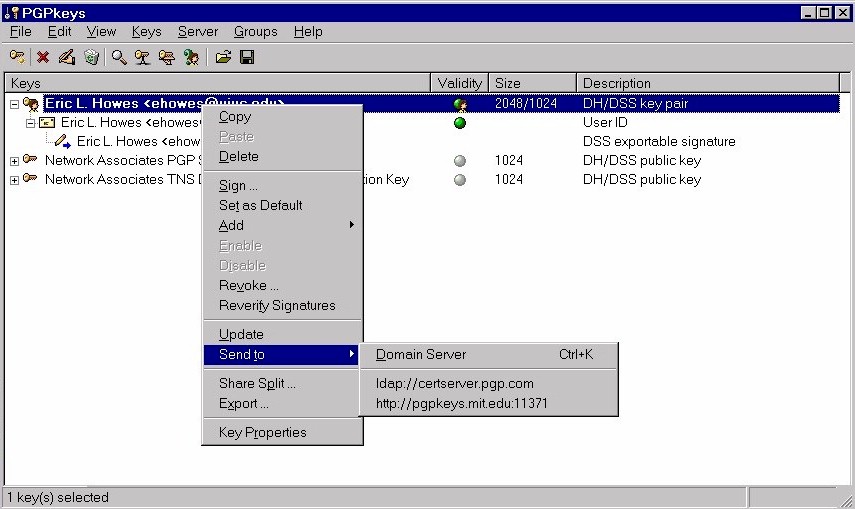855x509 pixels.
Task: Click the key pair icon beside the top Eric L. Howes row
Action: (x=31, y=103)
